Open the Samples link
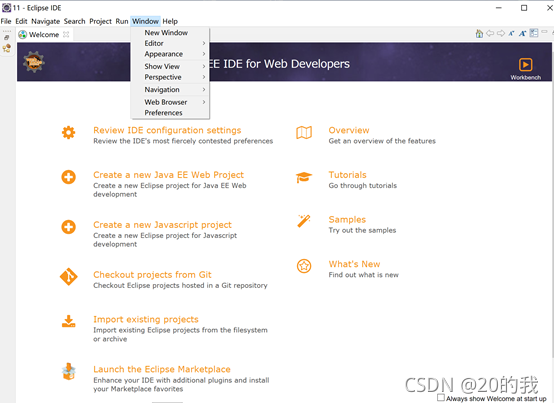Image resolution: width=554 pixels, height=403 pixels. [347, 219]
